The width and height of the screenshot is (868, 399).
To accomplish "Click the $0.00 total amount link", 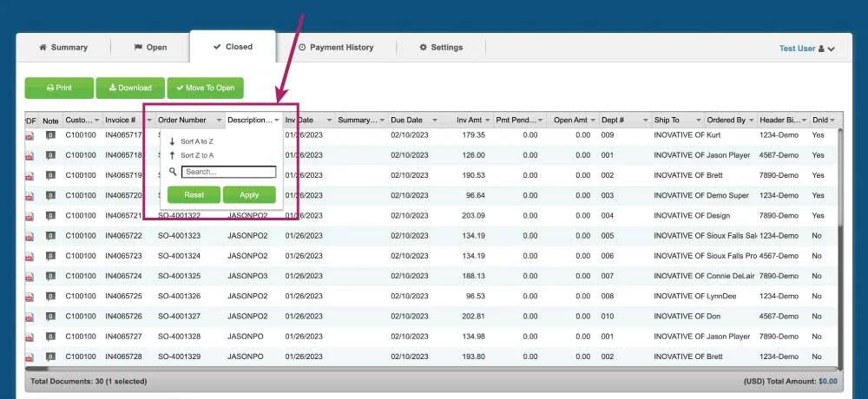I will pos(828,382).
